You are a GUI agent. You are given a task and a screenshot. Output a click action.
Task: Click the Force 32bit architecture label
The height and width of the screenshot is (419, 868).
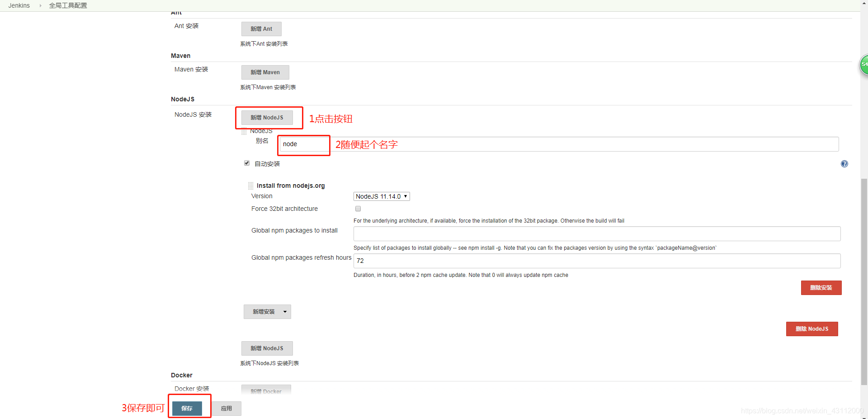tap(284, 209)
